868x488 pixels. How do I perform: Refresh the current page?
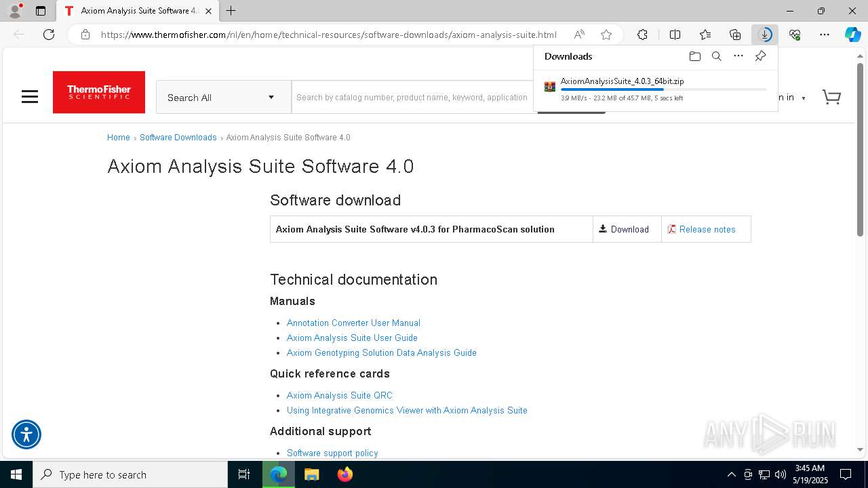click(49, 35)
